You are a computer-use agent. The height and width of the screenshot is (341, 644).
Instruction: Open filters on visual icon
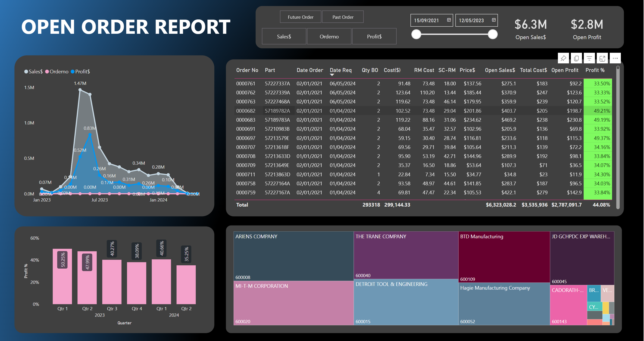pos(589,59)
